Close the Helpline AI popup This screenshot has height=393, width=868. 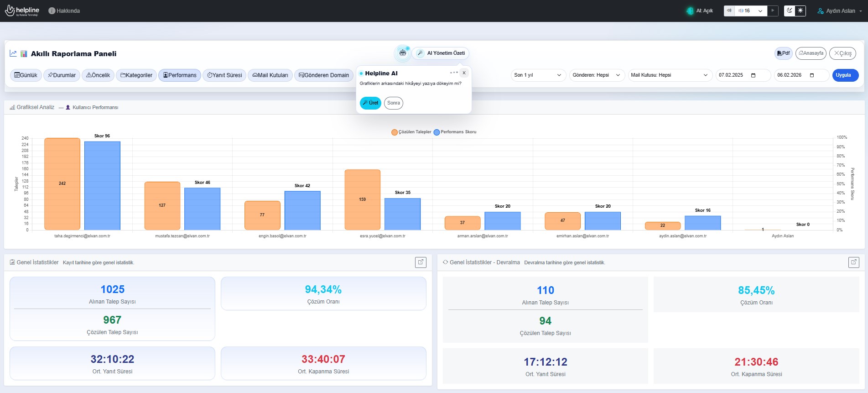coord(464,73)
